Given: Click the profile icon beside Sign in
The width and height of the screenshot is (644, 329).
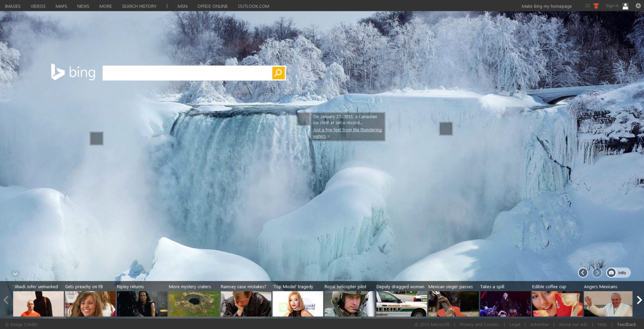Looking at the screenshot, I should tap(626, 6).
